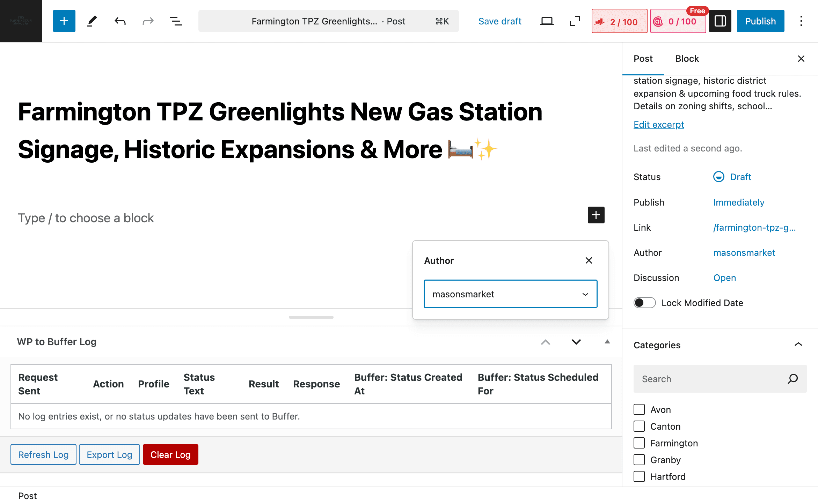Open the desktop preview view icon
The width and height of the screenshot is (818, 504).
point(547,21)
